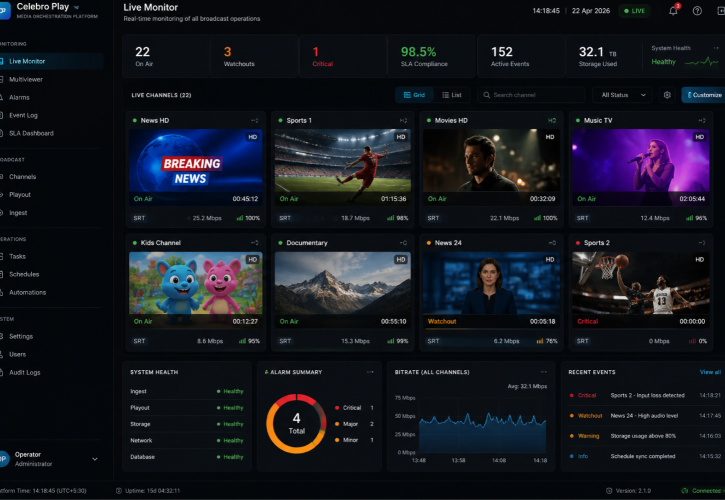Click the signal strength bars on News HD

[240, 218]
